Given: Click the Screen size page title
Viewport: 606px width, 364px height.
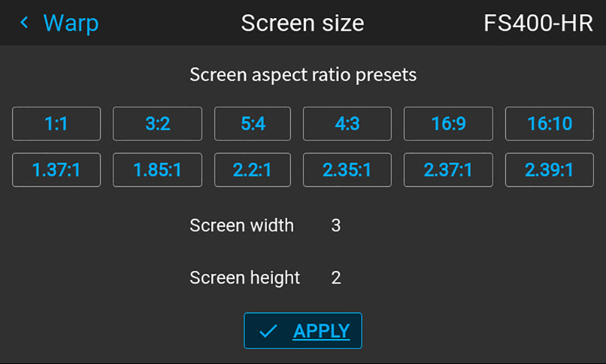Looking at the screenshot, I should pyautogui.click(x=302, y=23).
